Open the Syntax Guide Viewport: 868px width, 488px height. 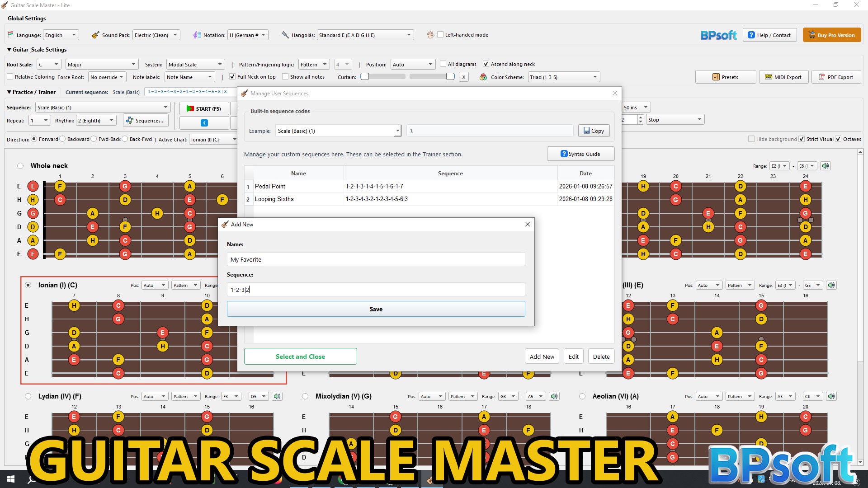(580, 154)
